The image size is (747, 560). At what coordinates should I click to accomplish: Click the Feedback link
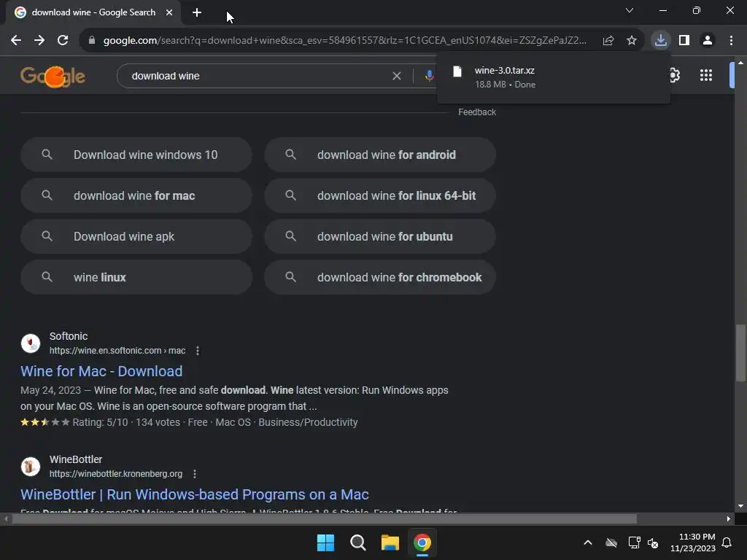[477, 112]
